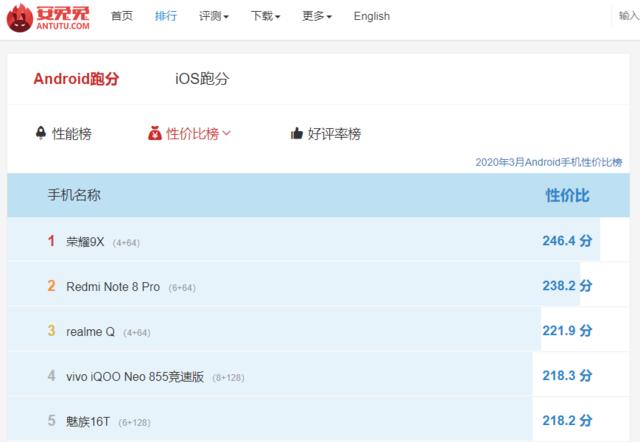Click the 性价比 column header
Screen dimensions: 640x442
click(x=567, y=195)
